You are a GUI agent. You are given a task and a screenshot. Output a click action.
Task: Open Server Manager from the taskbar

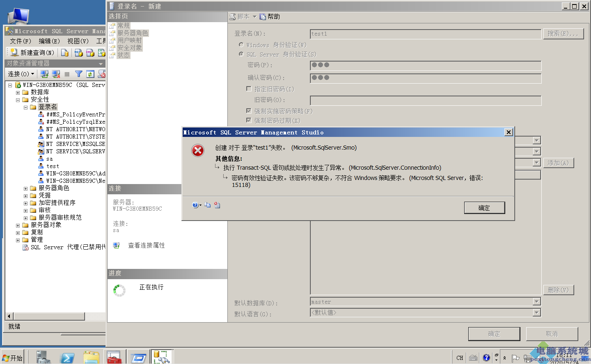[x=43, y=357]
